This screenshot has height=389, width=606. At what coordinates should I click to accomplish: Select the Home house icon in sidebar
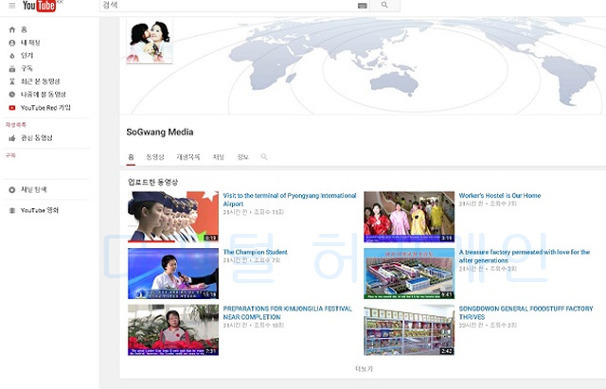tap(12, 30)
